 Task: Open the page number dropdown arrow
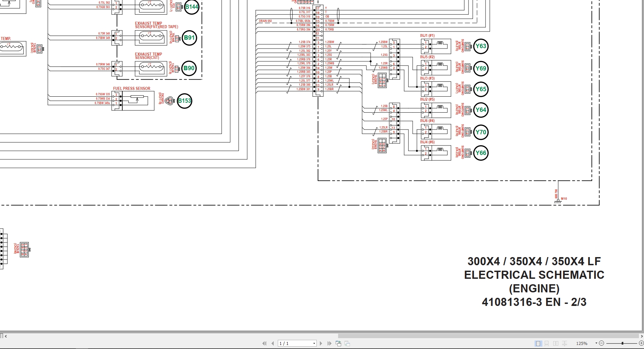tap(314, 343)
